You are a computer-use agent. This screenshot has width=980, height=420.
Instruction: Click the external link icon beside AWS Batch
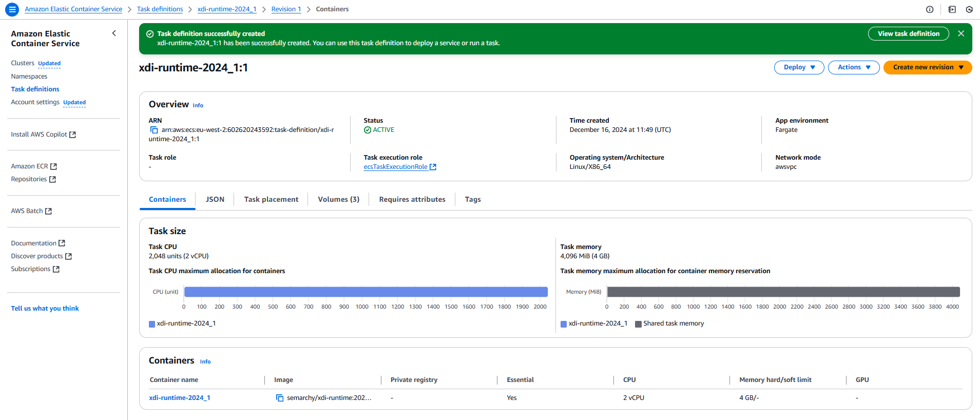click(48, 211)
